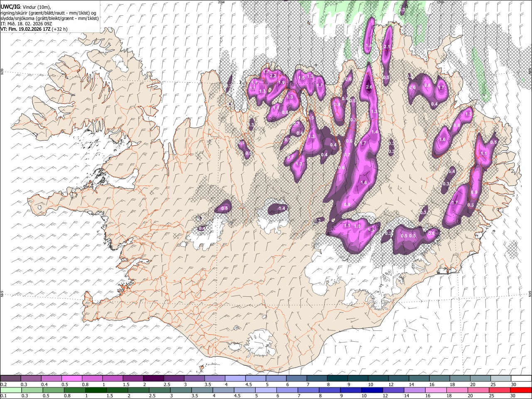Click the "UWC/IG" title text
532x399 pixels.
10,7
